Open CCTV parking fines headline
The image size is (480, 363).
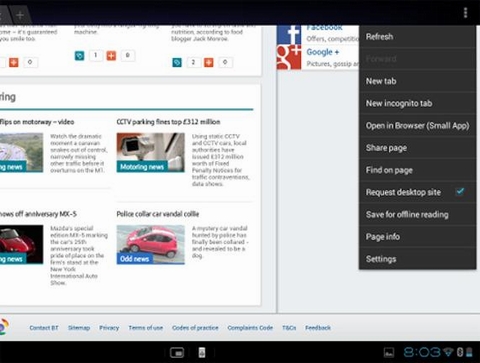tap(168, 122)
